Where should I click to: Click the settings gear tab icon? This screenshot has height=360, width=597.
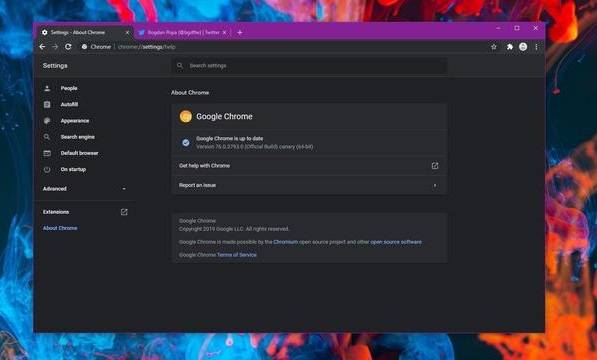tap(45, 33)
